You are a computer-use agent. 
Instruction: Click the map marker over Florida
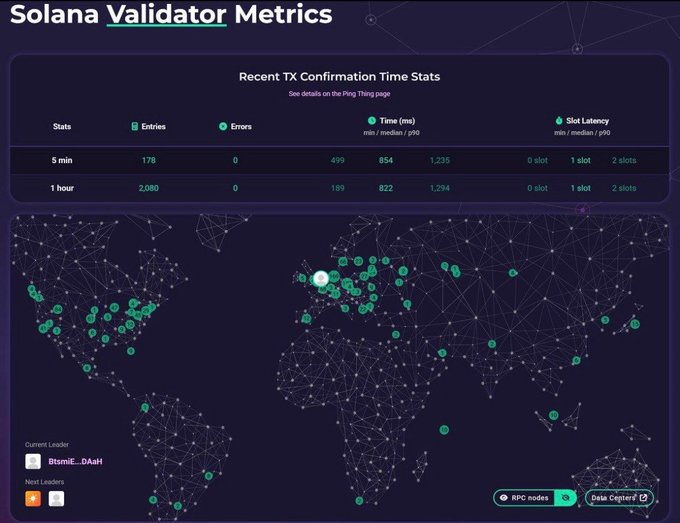click(131, 351)
